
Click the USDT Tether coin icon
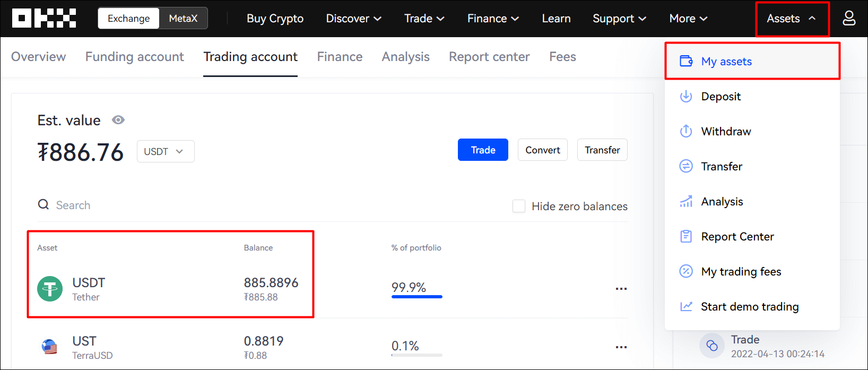(50, 289)
